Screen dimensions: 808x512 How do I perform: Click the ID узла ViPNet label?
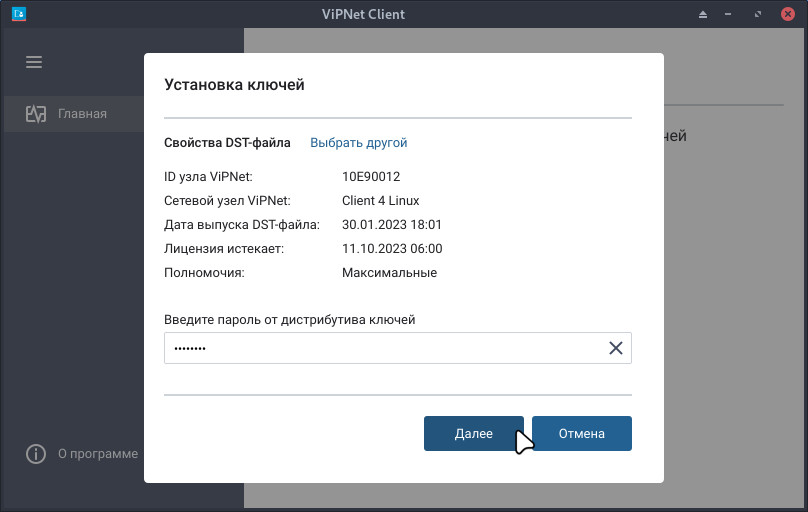tap(208, 177)
